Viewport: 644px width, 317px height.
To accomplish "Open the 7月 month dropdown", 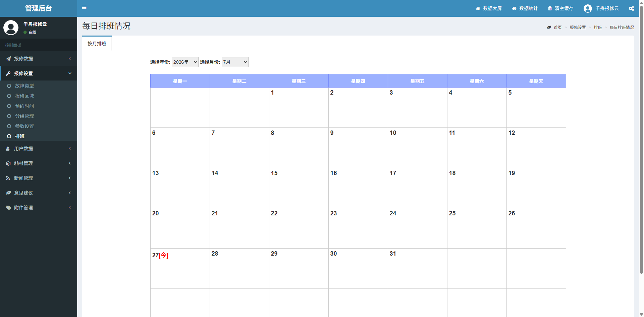I will point(235,62).
